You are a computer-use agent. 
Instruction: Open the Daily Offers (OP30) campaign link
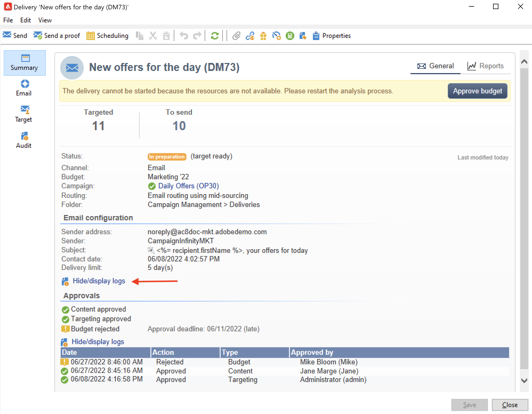188,186
